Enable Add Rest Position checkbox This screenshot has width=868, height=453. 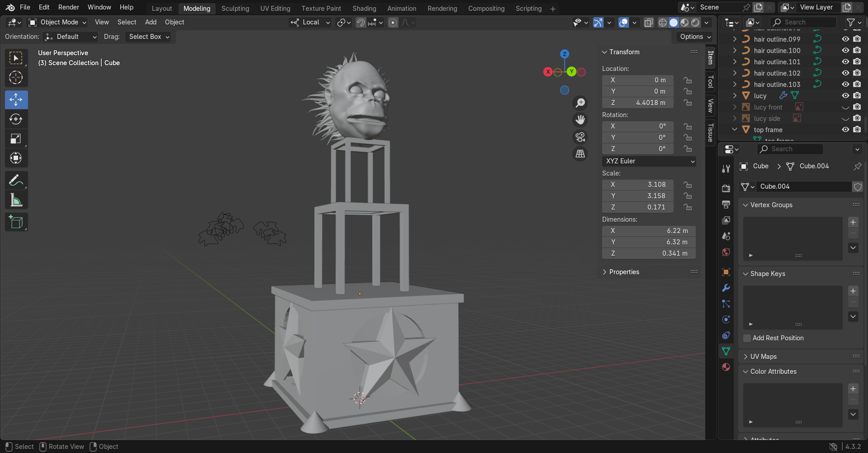[x=747, y=338]
